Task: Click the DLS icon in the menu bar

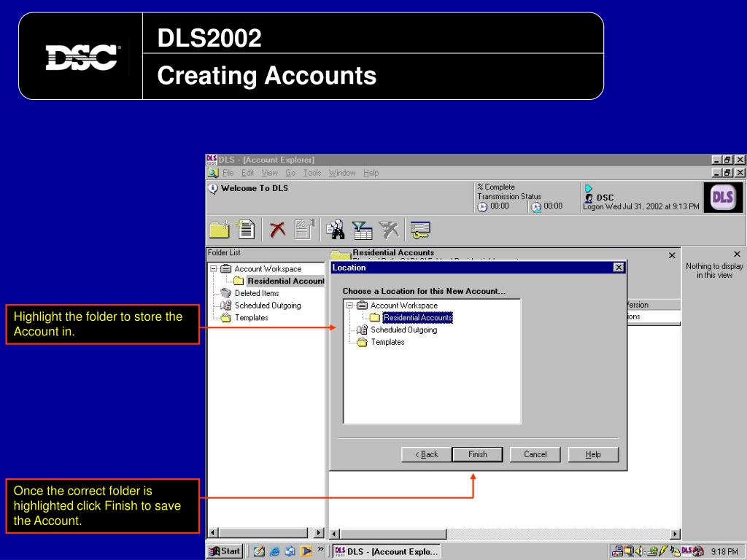Action: point(213,173)
